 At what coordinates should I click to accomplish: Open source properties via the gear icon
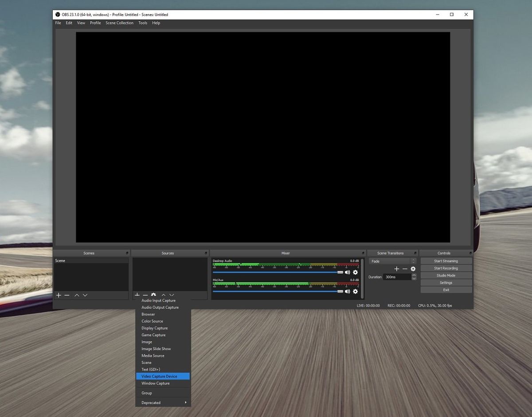click(x=153, y=295)
